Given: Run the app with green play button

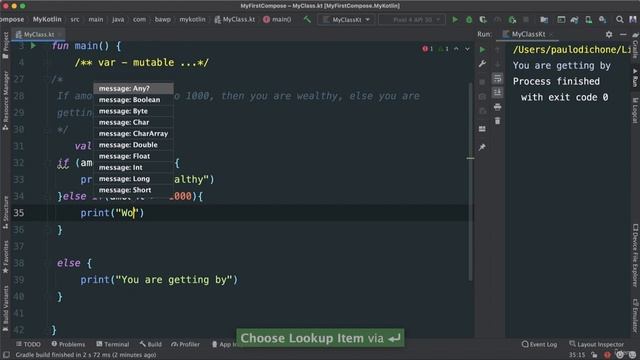Looking at the screenshot, I should pos(455,19).
